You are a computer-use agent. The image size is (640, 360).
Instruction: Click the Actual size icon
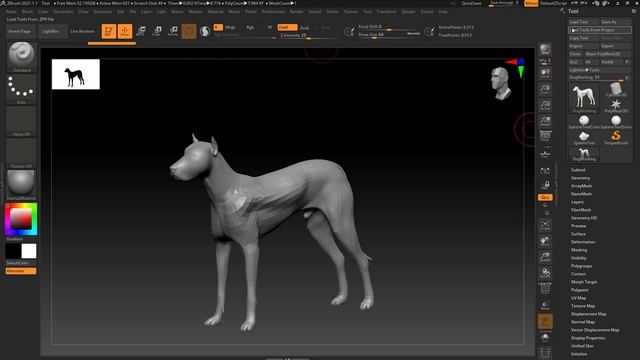545,105
